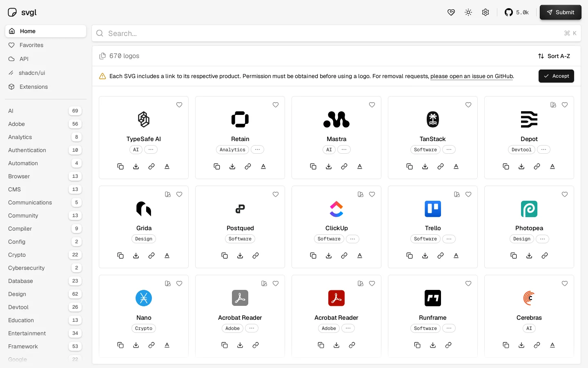Expand more categories for TypeSafe AI
The height and width of the screenshot is (368, 588).
point(151,150)
